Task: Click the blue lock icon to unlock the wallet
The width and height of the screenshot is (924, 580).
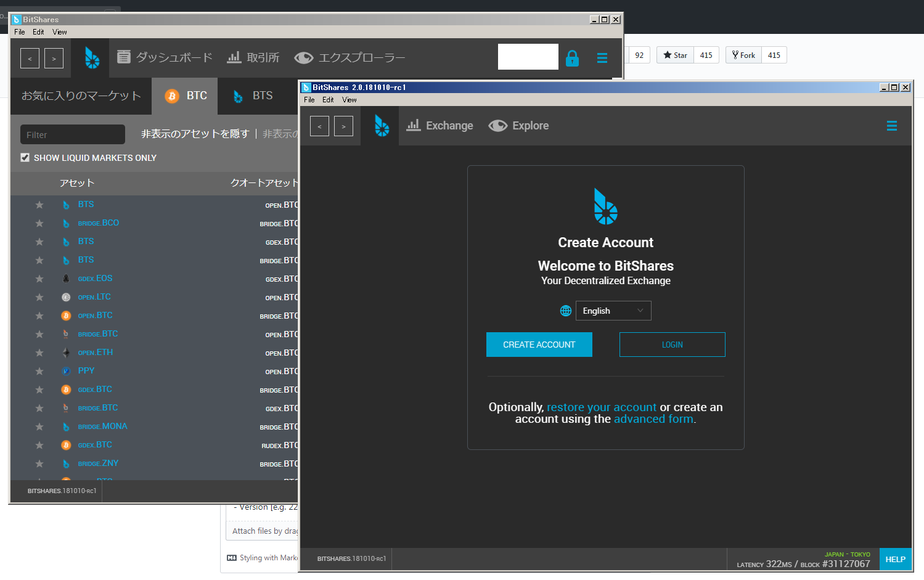Action: pyautogui.click(x=572, y=58)
